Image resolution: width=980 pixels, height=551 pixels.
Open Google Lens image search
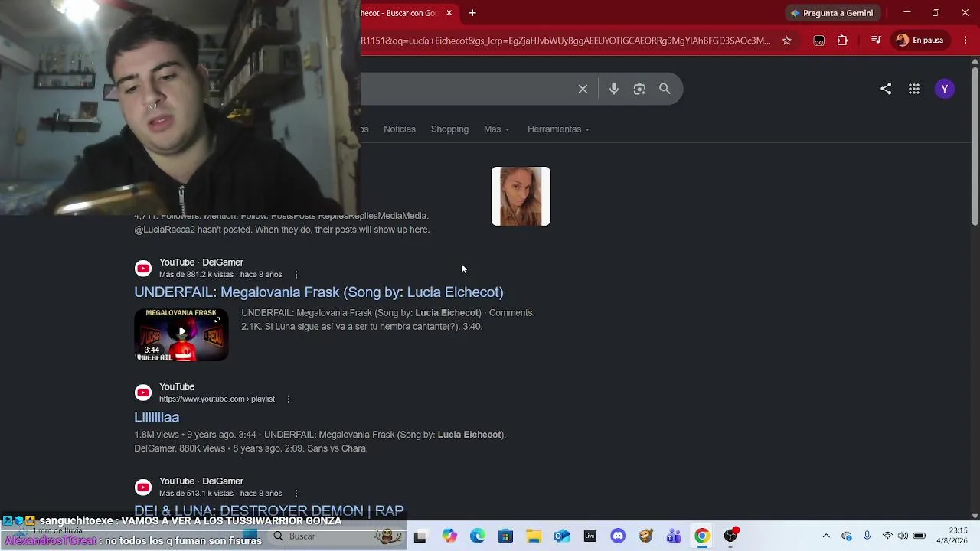pos(639,89)
